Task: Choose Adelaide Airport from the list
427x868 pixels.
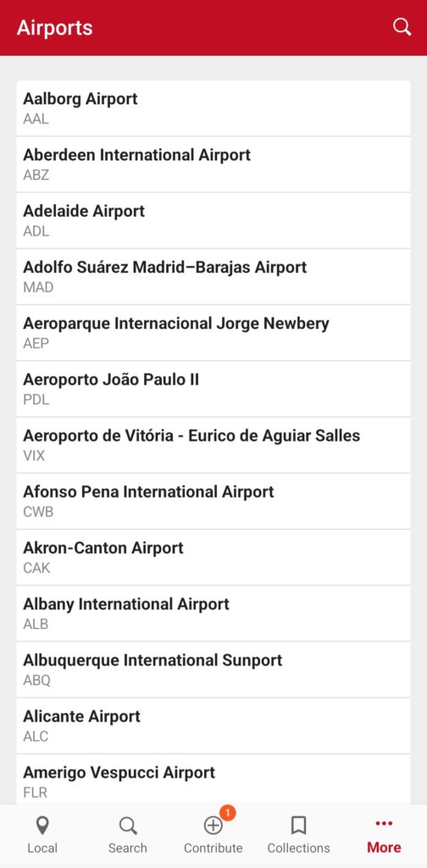Action: (213, 221)
